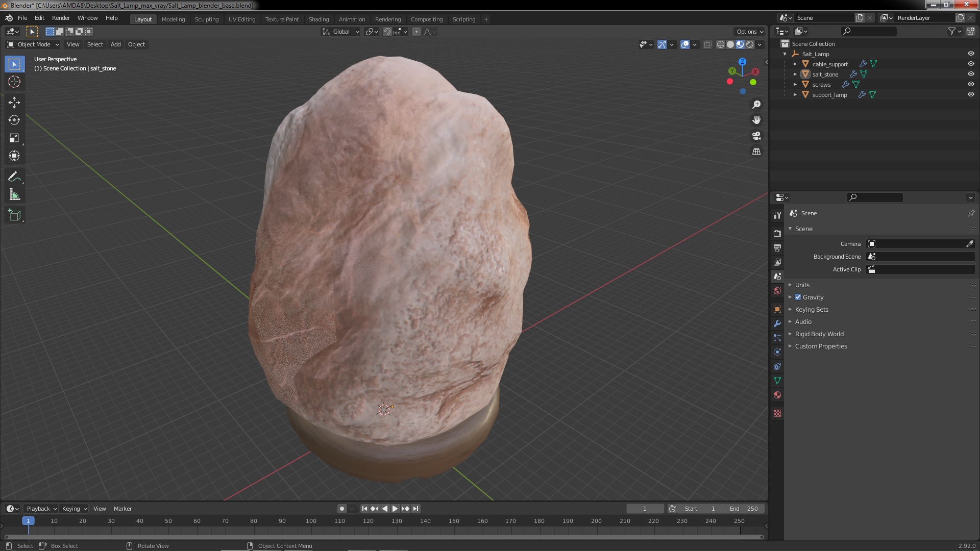980x551 pixels.
Task: Click the Move view hand icon
Action: [x=756, y=120]
